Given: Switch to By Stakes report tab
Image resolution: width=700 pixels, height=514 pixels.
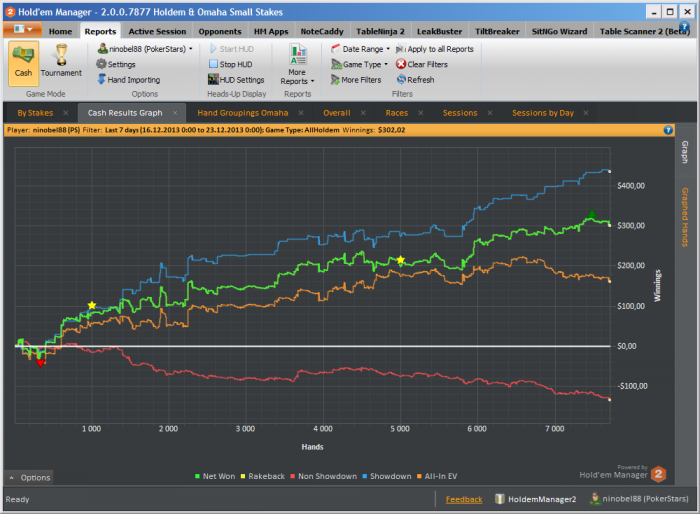Looking at the screenshot, I should [x=35, y=113].
